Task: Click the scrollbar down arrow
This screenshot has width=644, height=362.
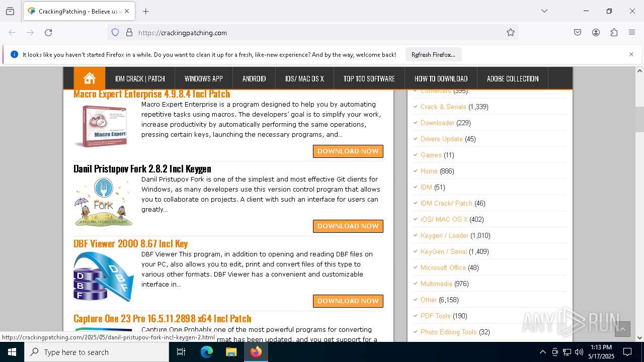Action: click(x=639, y=338)
